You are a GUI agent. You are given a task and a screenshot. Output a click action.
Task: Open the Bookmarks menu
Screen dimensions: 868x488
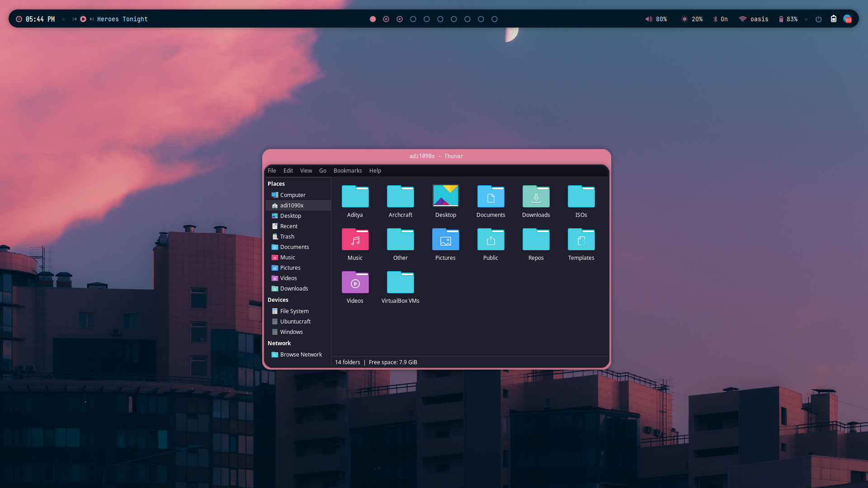tap(347, 170)
